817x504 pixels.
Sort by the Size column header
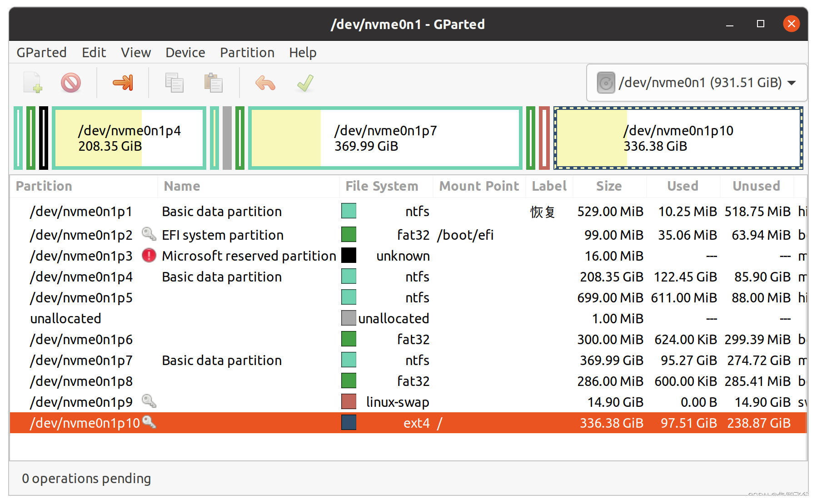point(610,186)
